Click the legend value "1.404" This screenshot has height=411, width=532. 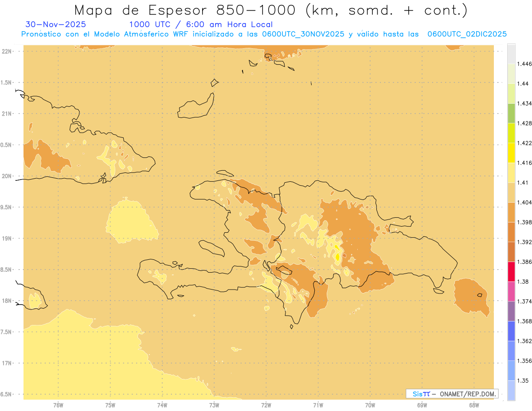525,202
